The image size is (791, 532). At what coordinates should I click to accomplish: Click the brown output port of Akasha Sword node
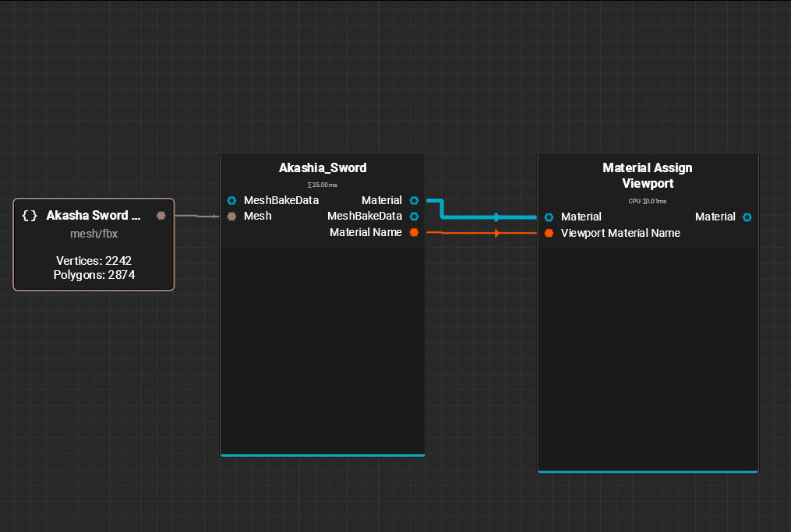[161, 216]
